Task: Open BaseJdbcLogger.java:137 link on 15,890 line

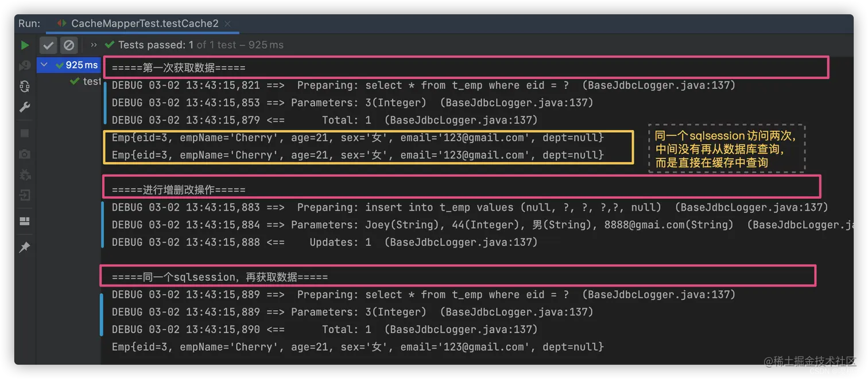Action: tap(460, 330)
